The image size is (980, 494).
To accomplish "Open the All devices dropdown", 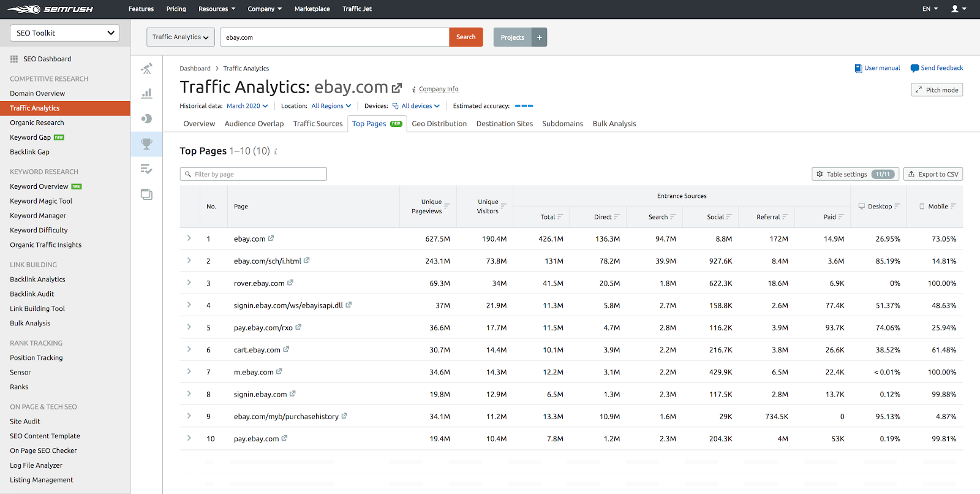I will pyautogui.click(x=417, y=106).
